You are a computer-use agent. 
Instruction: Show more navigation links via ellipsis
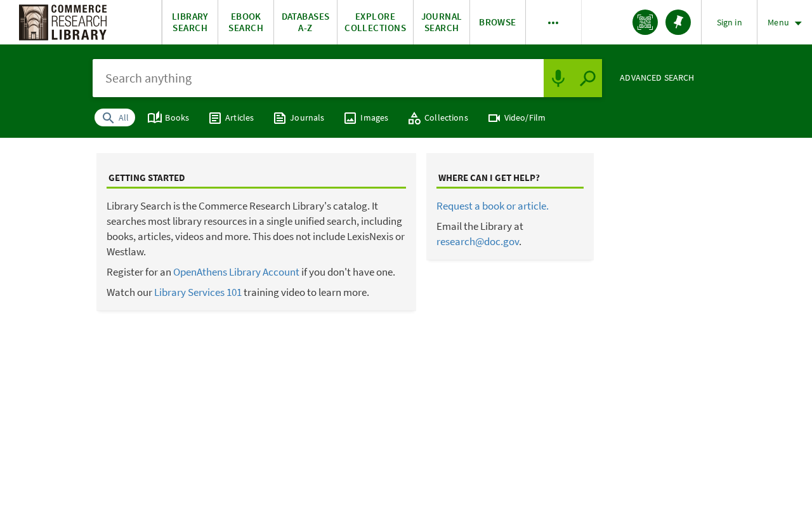(553, 22)
